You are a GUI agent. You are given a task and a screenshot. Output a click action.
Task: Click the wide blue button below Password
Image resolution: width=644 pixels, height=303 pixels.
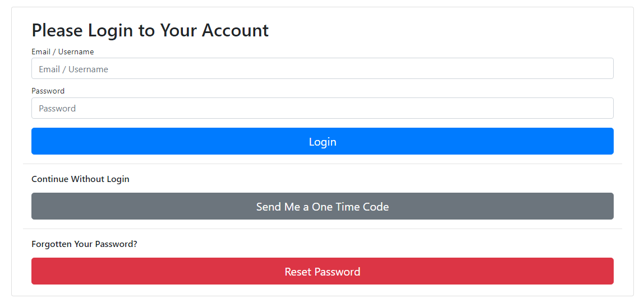point(322,142)
